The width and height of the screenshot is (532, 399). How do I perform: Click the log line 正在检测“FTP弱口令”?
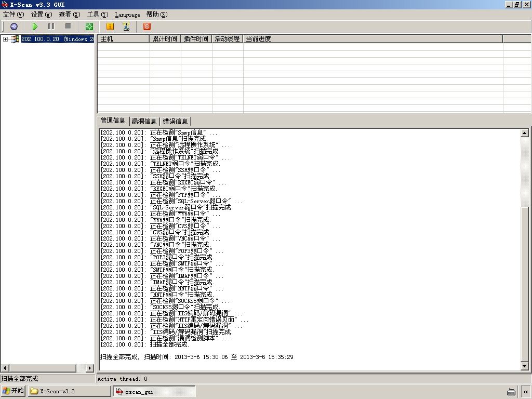click(161, 195)
